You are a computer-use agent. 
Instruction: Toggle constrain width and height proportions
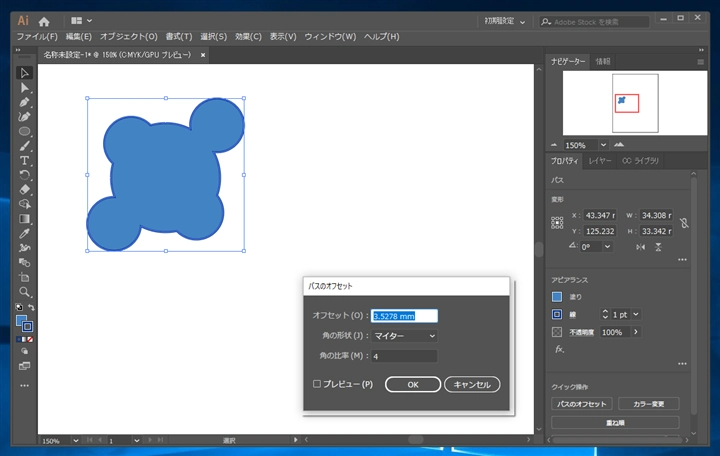684,223
